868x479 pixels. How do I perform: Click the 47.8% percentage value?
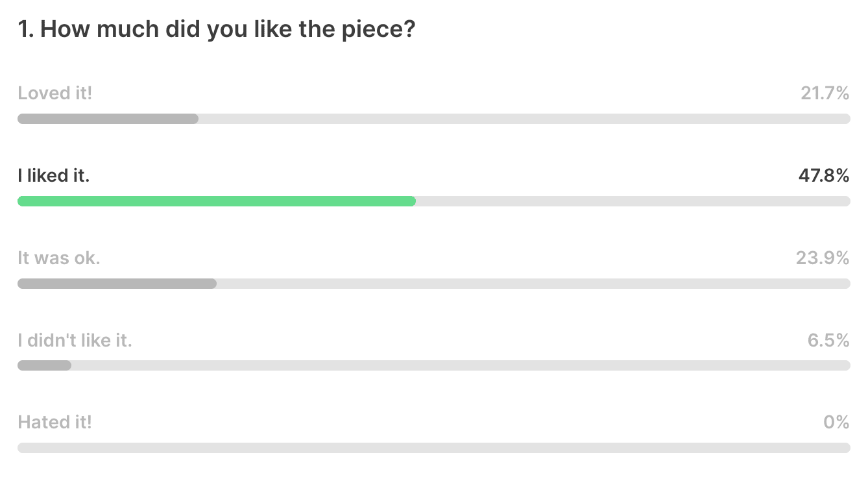click(824, 176)
